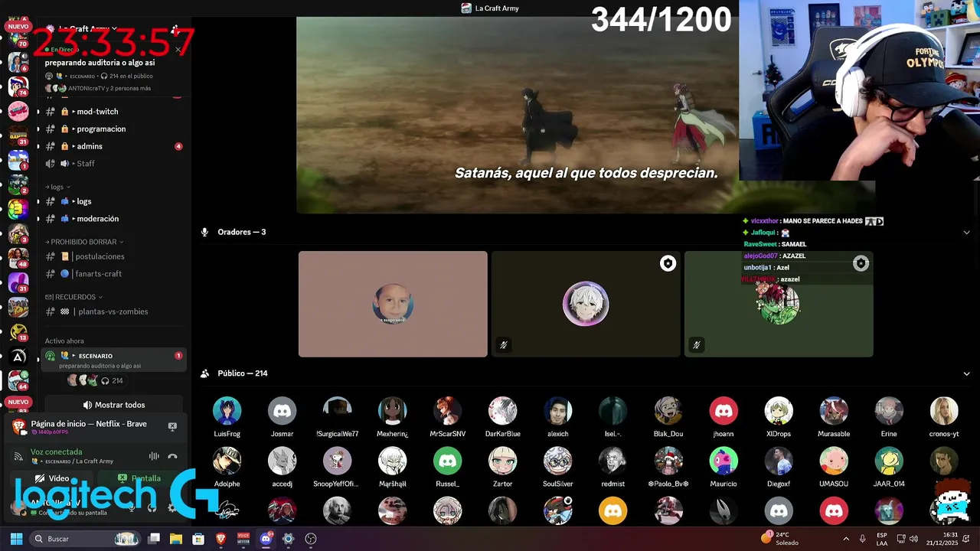This screenshot has height=551, width=980.
Task: Stop streaming the Brave screen share
Action: click(172, 426)
